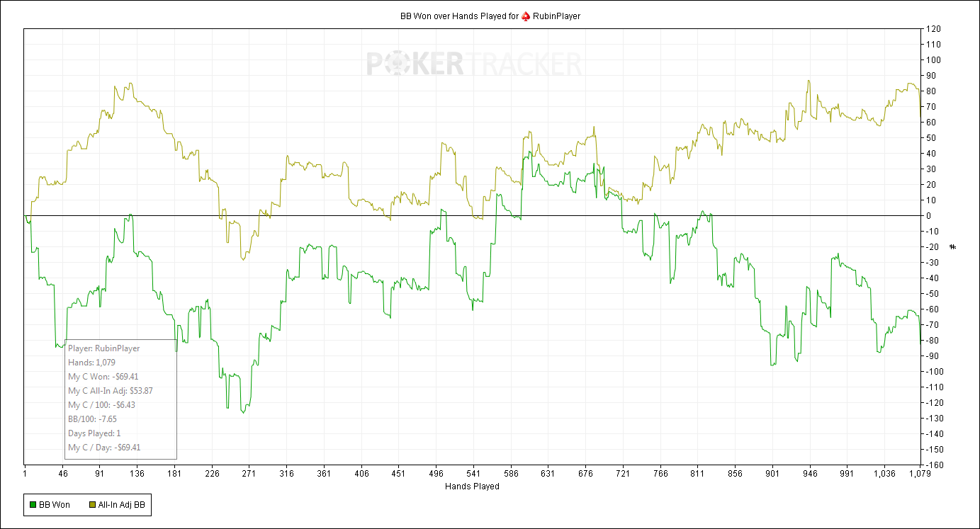Image resolution: width=980 pixels, height=529 pixels.
Task: Click the green BB Won legend swatch
Action: tap(32, 505)
